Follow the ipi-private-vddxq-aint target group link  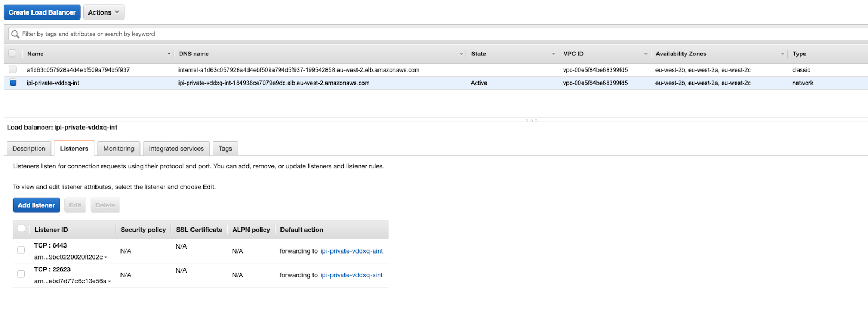(x=352, y=251)
